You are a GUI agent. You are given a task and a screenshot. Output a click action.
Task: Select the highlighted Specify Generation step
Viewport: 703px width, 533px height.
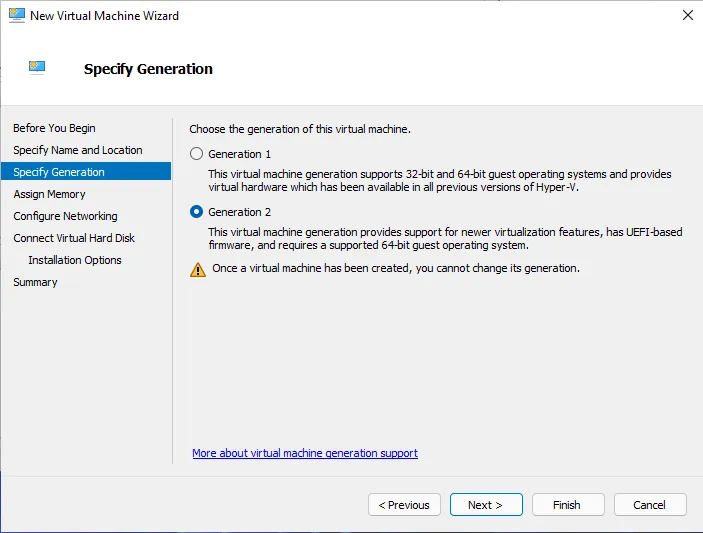coord(59,172)
